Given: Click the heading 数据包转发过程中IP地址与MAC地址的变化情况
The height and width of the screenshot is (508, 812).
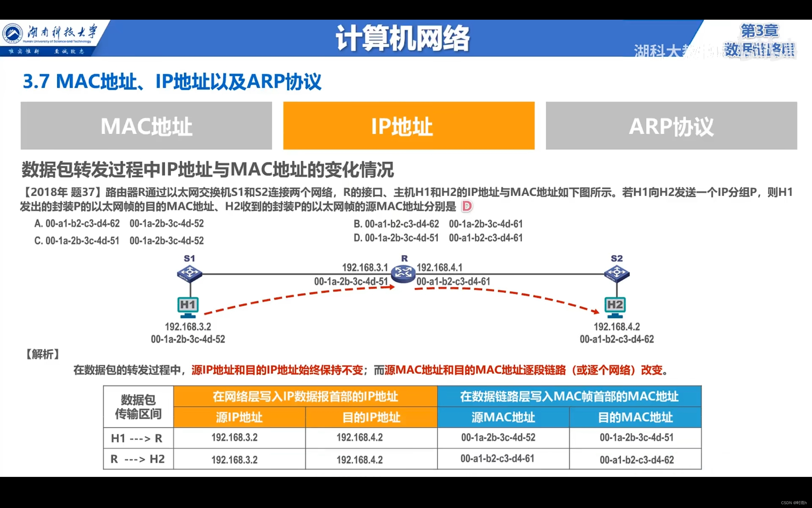Looking at the screenshot, I should (x=208, y=169).
